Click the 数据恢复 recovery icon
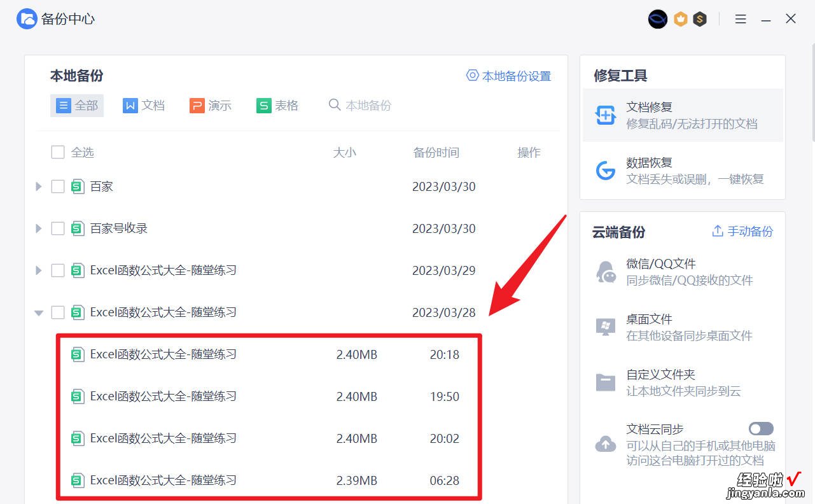Image resolution: width=815 pixels, height=504 pixels. (x=605, y=171)
